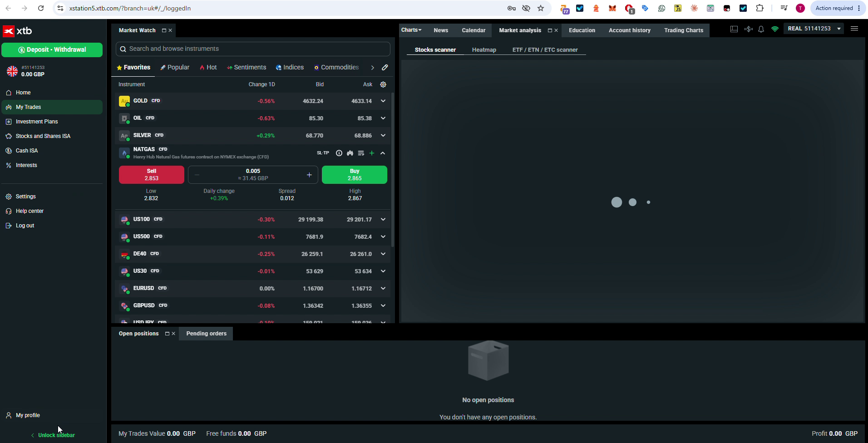868x443 pixels.
Task: Open NATGAS instrument info icon
Action: (339, 153)
